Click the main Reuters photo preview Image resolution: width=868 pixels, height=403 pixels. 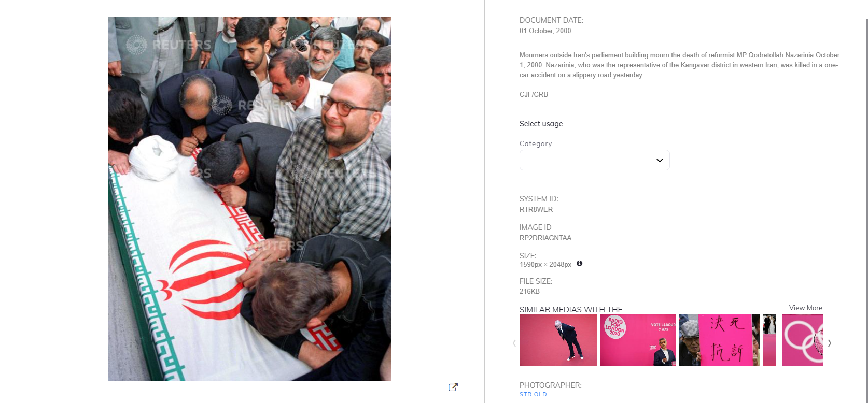click(249, 198)
